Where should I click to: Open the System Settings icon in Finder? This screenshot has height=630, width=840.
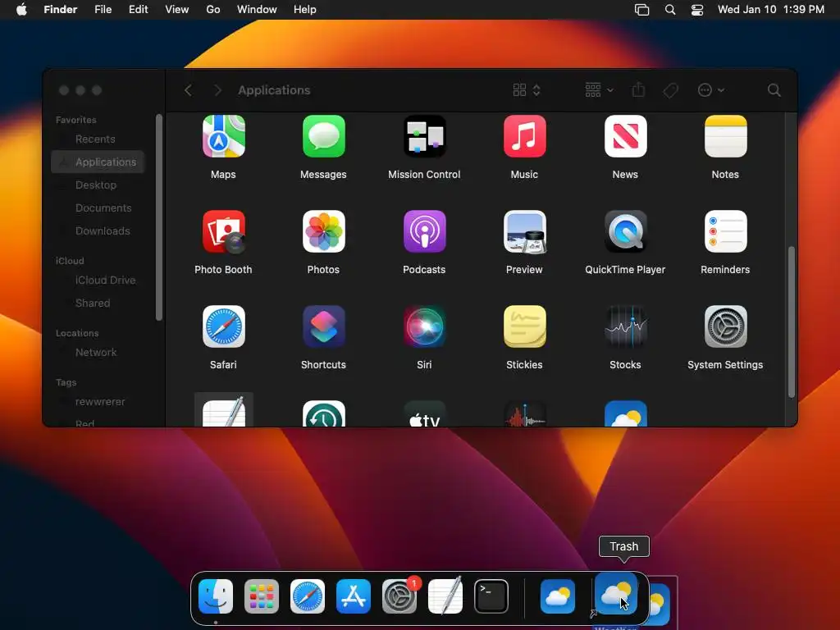tap(725, 326)
